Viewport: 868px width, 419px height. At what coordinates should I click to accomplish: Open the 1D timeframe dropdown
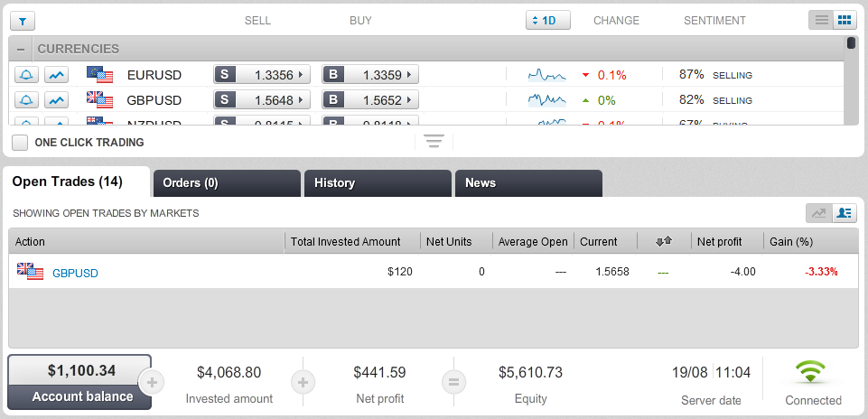point(548,21)
